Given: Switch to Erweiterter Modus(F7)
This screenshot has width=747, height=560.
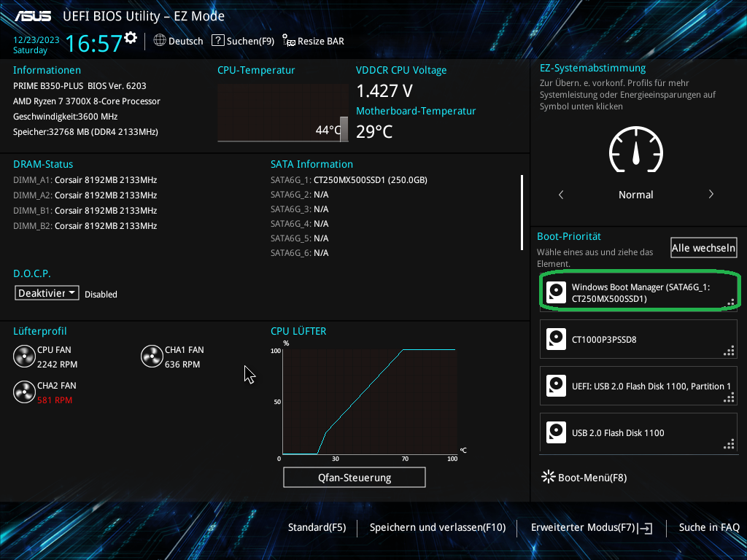Looking at the screenshot, I should click(592, 527).
